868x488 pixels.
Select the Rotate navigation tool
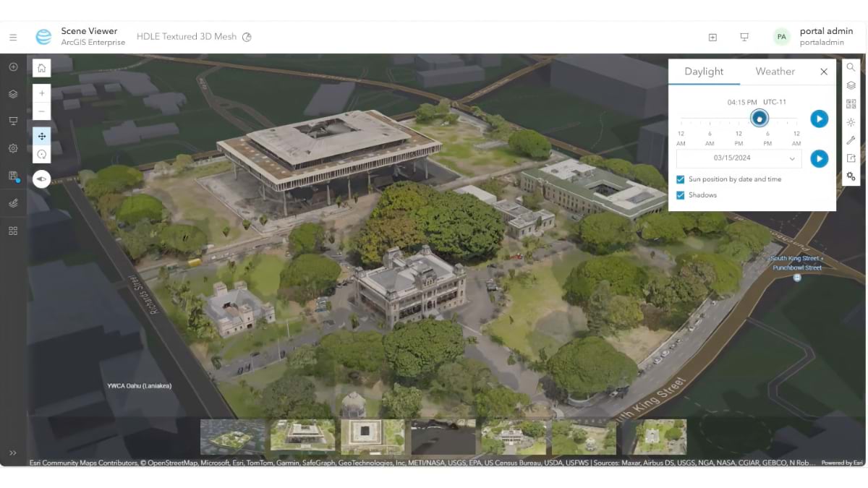point(41,154)
